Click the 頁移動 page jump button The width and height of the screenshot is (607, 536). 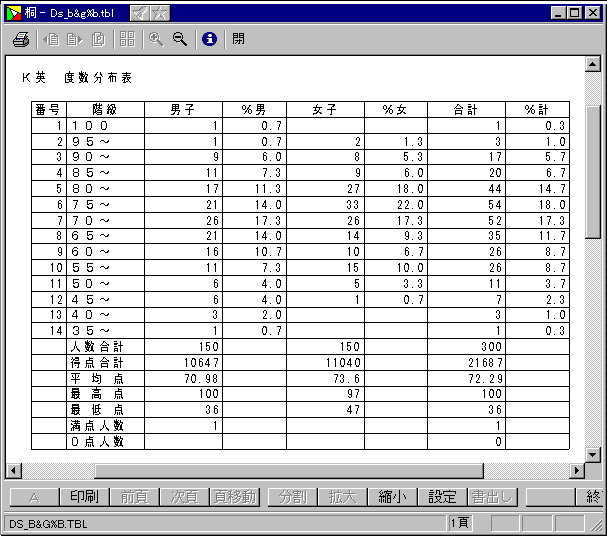234,497
